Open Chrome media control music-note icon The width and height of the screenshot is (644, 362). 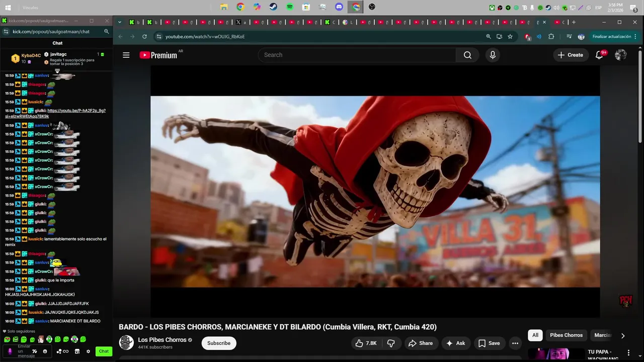tap(569, 37)
